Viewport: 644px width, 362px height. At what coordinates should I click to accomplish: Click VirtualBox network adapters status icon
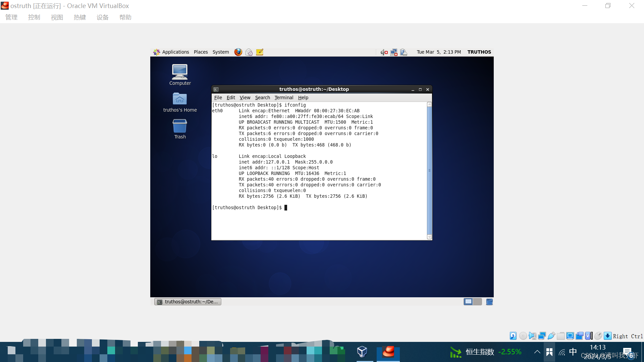542,336
